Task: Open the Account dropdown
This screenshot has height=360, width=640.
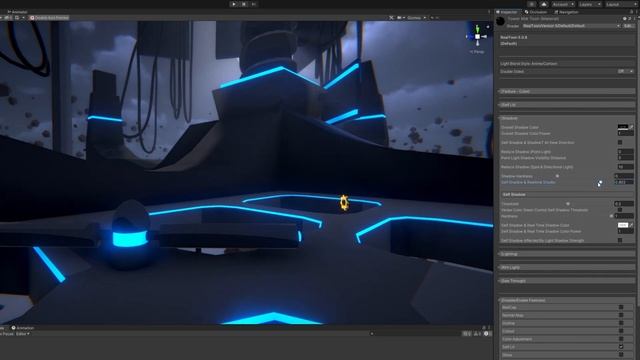Action: coord(563,4)
